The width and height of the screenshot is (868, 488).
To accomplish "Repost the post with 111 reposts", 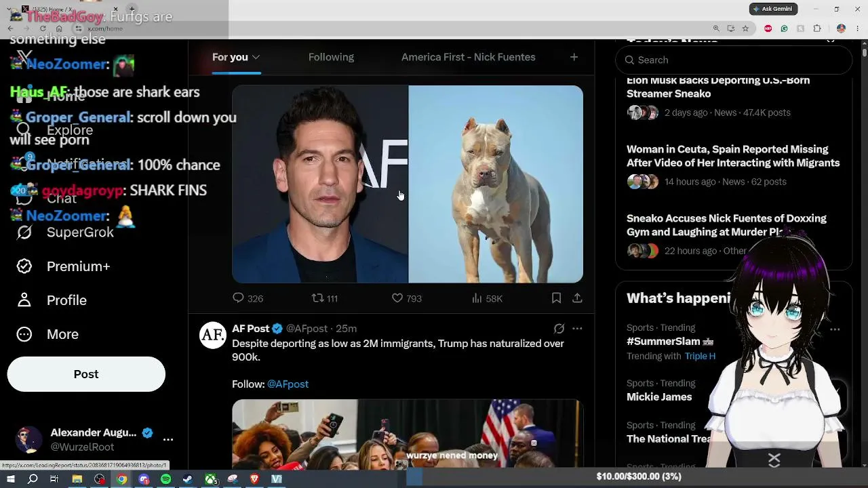I will point(324,298).
